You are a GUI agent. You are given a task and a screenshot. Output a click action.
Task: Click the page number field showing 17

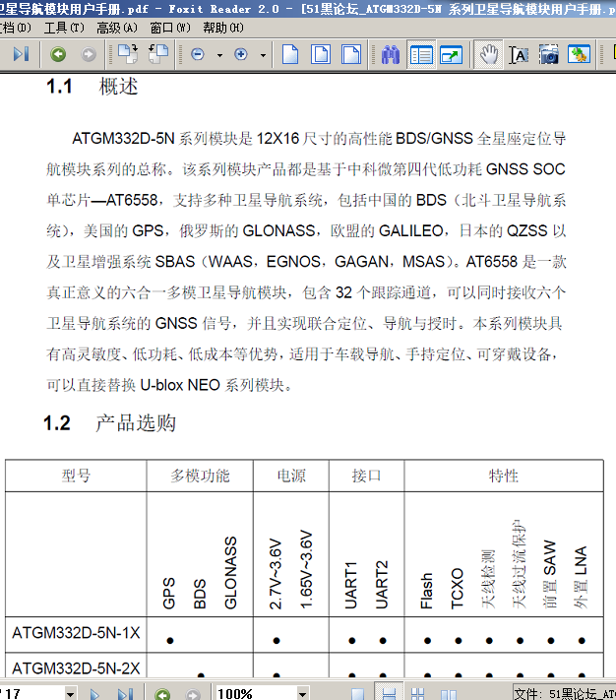coord(32,694)
